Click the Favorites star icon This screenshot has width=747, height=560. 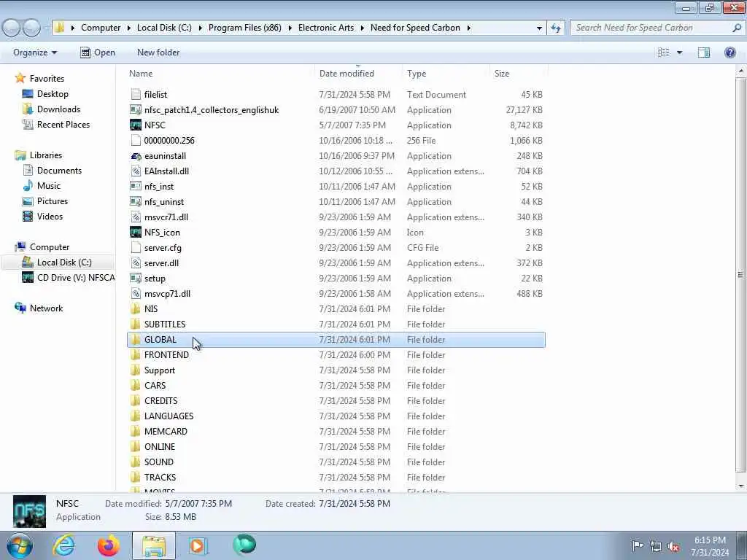pos(20,78)
